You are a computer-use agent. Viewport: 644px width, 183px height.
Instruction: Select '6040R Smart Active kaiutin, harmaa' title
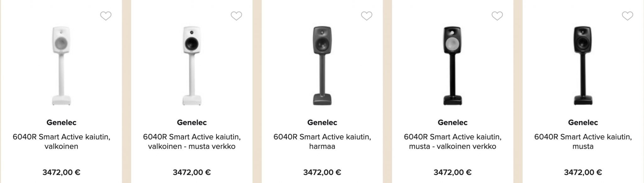322,142
